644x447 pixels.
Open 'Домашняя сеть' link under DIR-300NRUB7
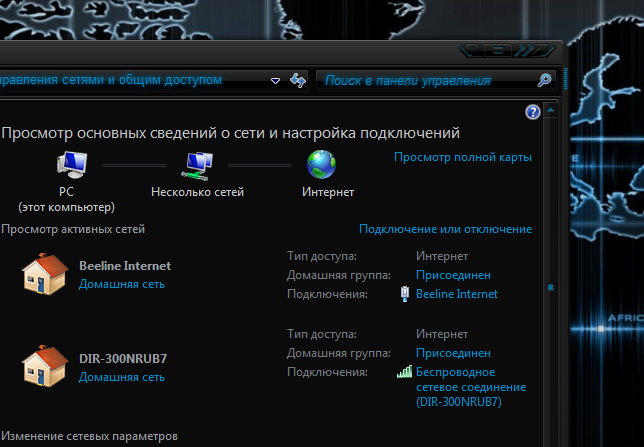coord(122,377)
